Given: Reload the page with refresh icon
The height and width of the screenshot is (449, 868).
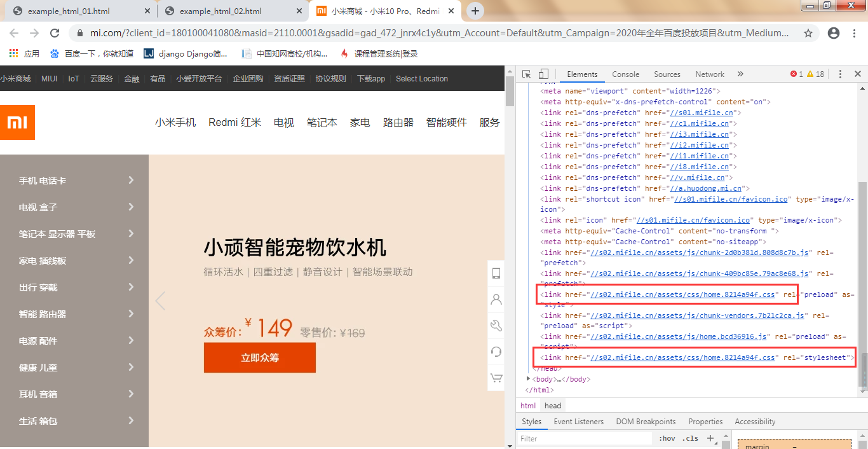Looking at the screenshot, I should point(55,33).
